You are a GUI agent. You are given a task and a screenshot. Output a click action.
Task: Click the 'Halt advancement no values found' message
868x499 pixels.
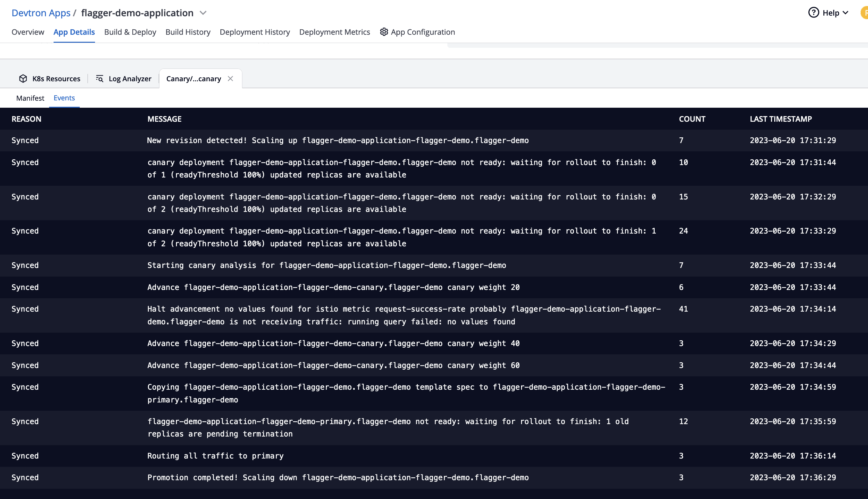pos(404,315)
